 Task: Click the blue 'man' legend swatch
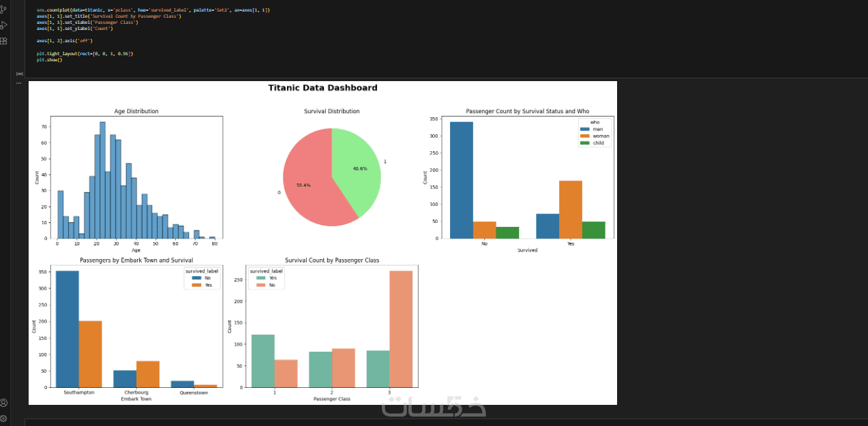[x=584, y=129]
